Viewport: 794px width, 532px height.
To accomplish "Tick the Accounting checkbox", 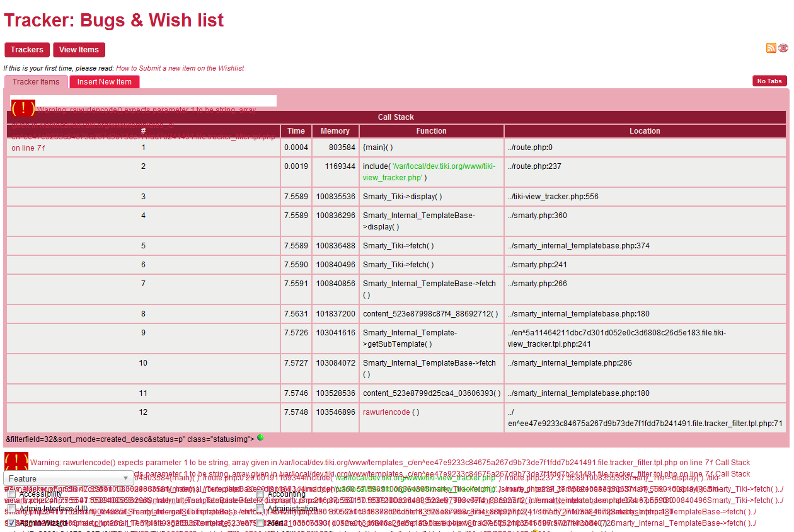I will 260,494.
